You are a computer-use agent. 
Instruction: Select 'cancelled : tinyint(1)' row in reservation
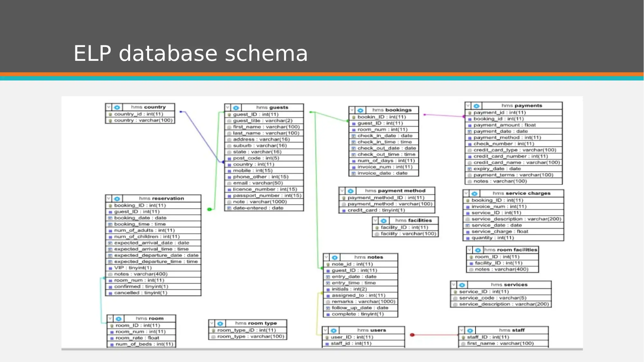[x=153, y=293]
